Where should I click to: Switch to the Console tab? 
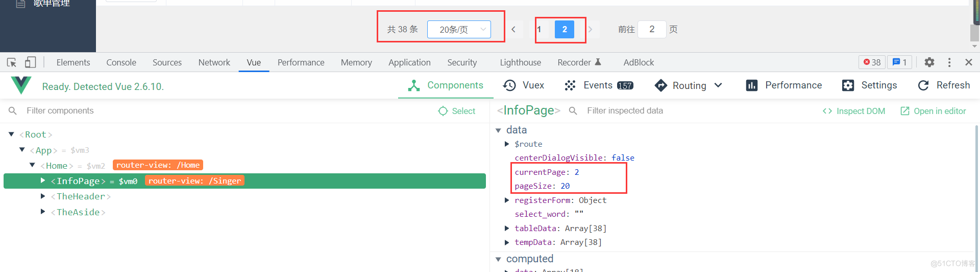[121, 62]
